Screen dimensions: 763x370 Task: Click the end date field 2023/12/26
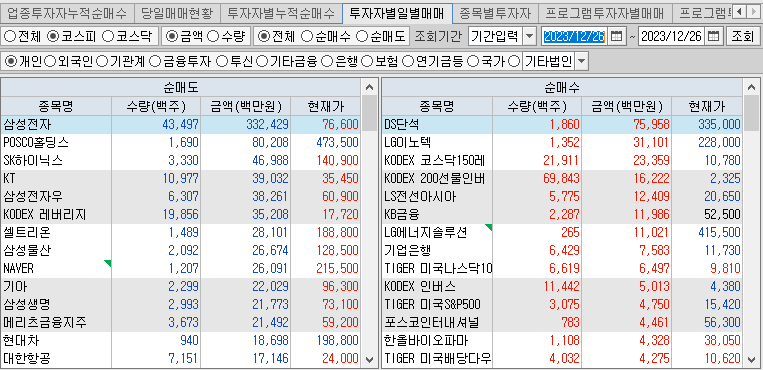point(671,37)
